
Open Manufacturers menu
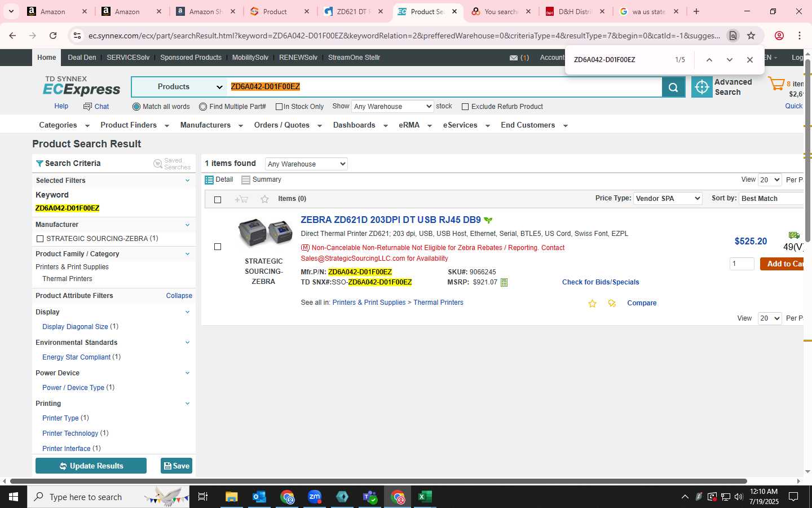[x=211, y=125]
